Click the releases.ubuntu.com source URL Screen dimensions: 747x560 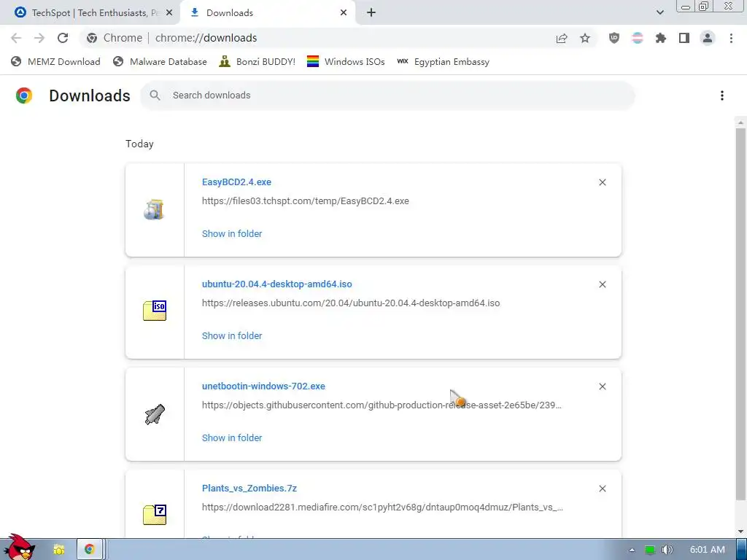tap(351, 303)
